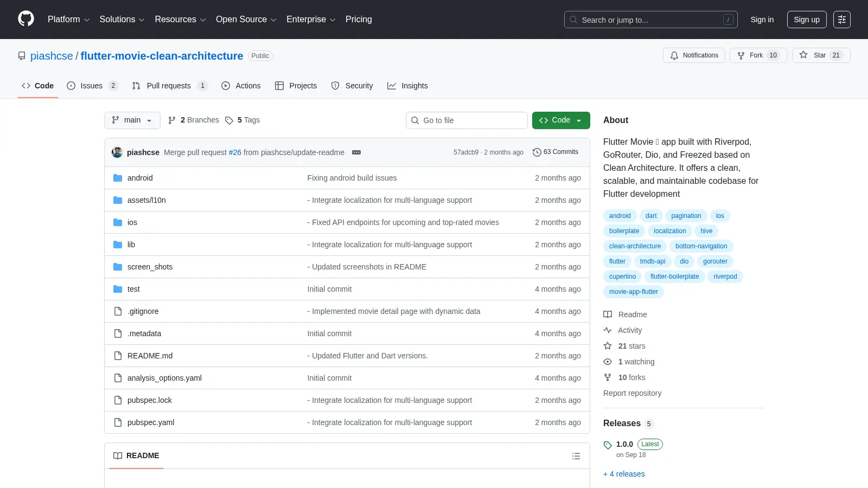Fork this repository
Viewport: 868px width, 488px height.
pos(758,55)
